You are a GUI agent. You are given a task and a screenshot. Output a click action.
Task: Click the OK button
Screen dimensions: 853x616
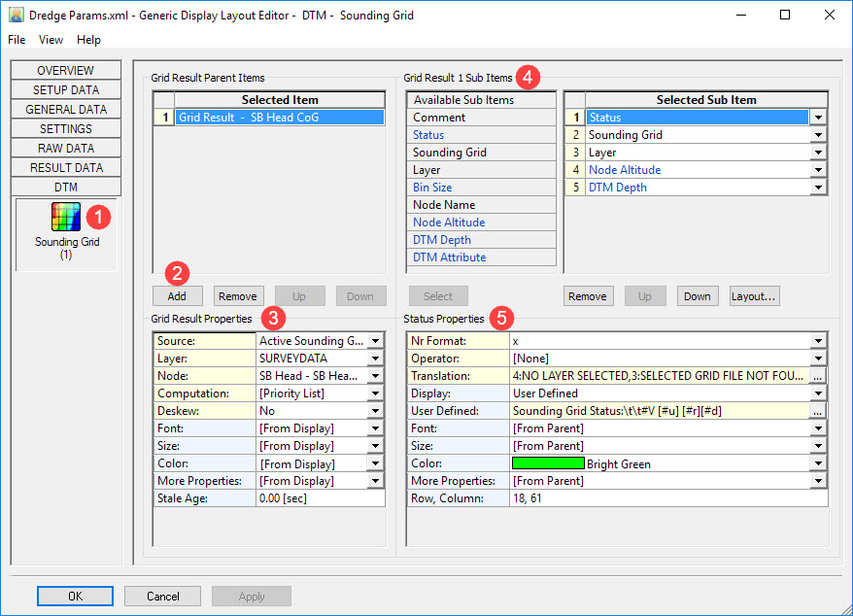(76, 596)
